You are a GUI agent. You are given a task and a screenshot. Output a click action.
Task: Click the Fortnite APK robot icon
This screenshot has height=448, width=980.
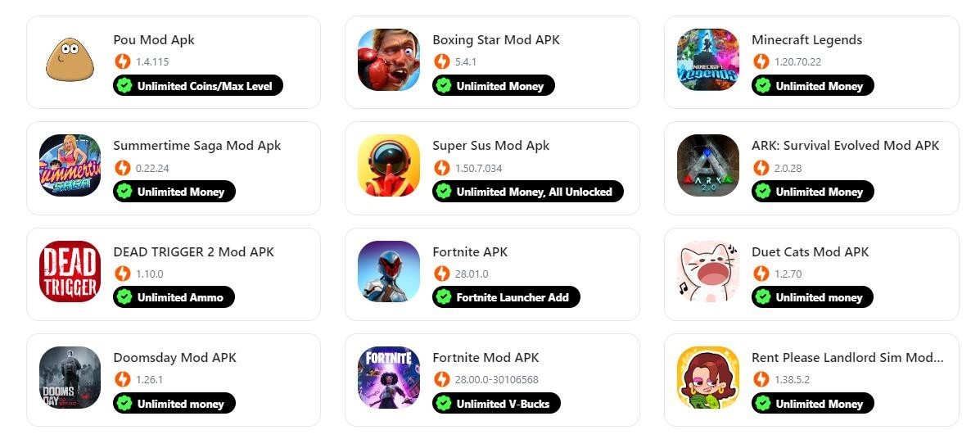389,271
